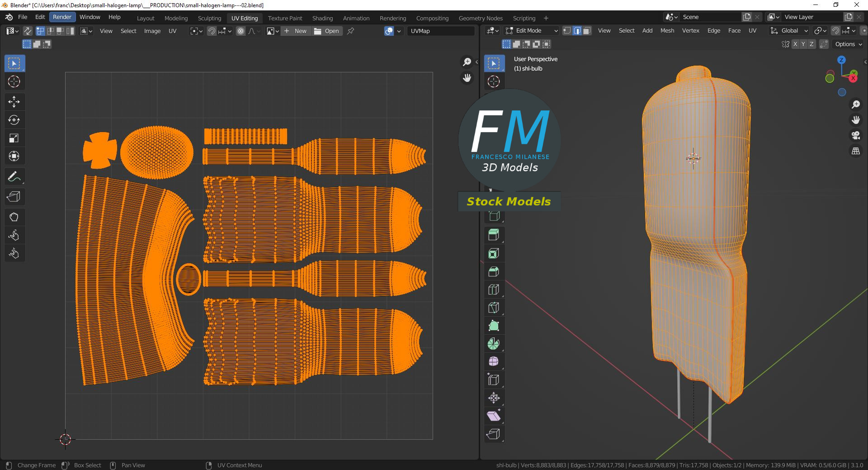This screenshot has height=470, width=868.
Task: Open the image browse dropdown
Action: 273,31
